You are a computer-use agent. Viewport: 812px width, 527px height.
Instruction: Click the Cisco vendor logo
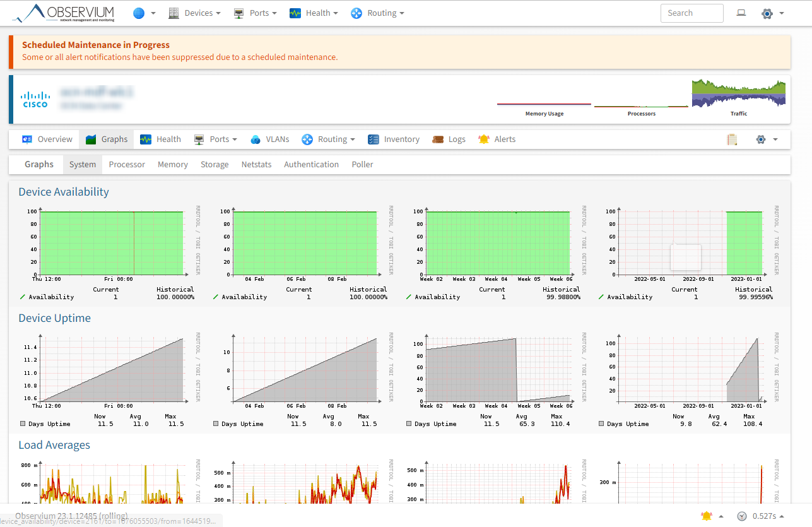pos(35,100)
